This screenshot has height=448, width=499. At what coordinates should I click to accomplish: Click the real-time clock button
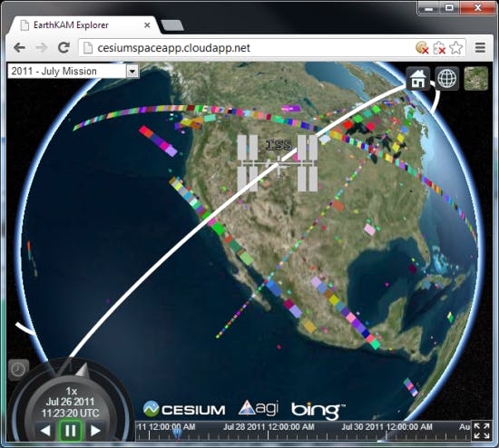tap(18, 370)
